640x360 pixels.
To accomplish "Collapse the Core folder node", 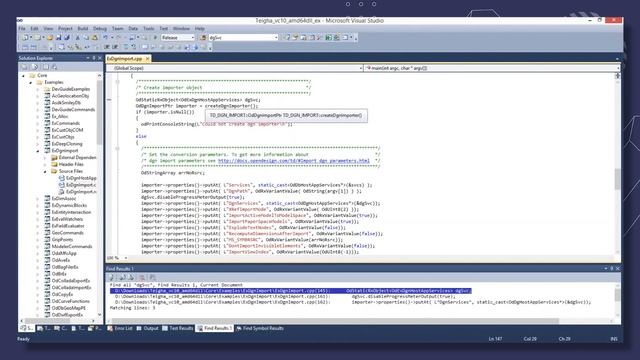I will click(23, 76).
